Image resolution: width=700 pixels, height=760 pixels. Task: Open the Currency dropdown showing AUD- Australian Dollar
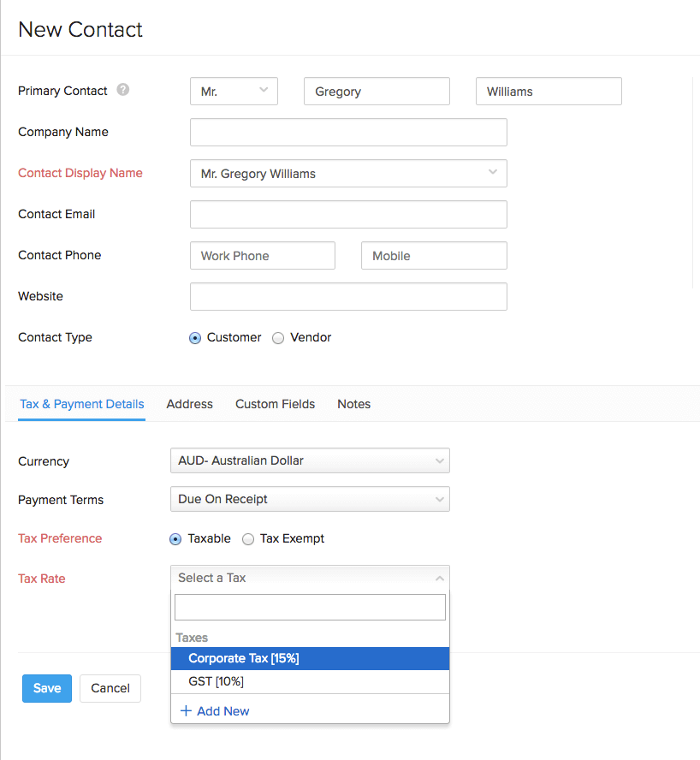click(x=310, y=460)
